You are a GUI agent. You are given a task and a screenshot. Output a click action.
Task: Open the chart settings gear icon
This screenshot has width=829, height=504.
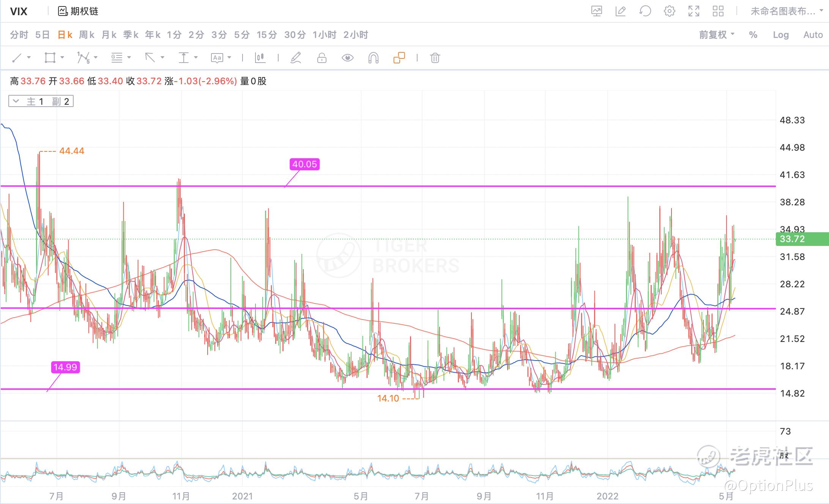(669, 11)
